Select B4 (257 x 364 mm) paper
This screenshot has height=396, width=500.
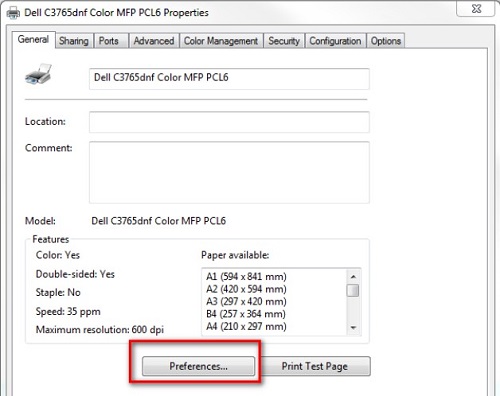(246, 314)
